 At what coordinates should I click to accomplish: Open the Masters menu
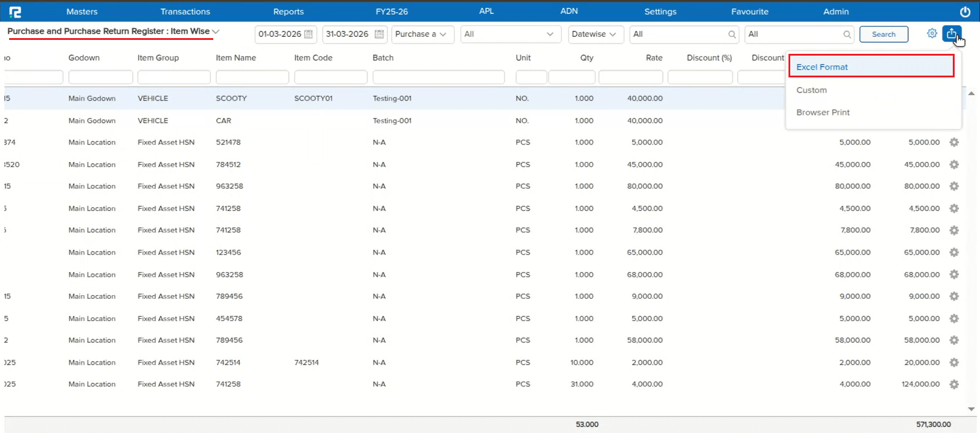82,11
